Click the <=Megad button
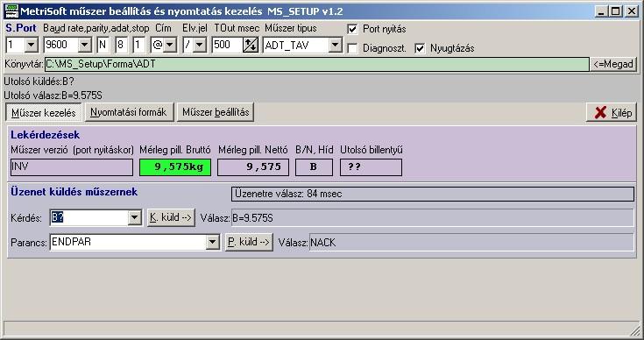 (x=613, y=64)
